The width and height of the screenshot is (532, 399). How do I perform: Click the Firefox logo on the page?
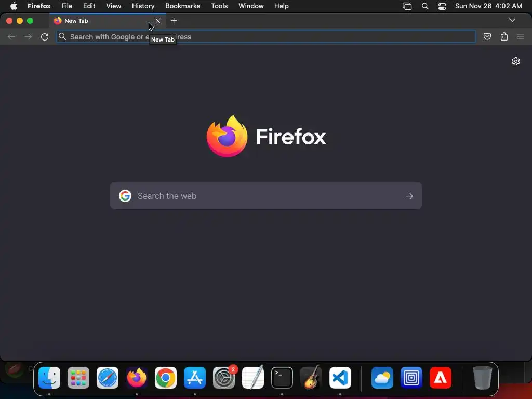coord(227,136)
